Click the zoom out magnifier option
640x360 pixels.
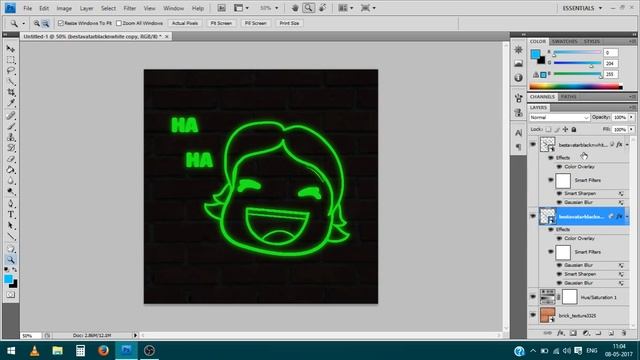pos(45,24)
